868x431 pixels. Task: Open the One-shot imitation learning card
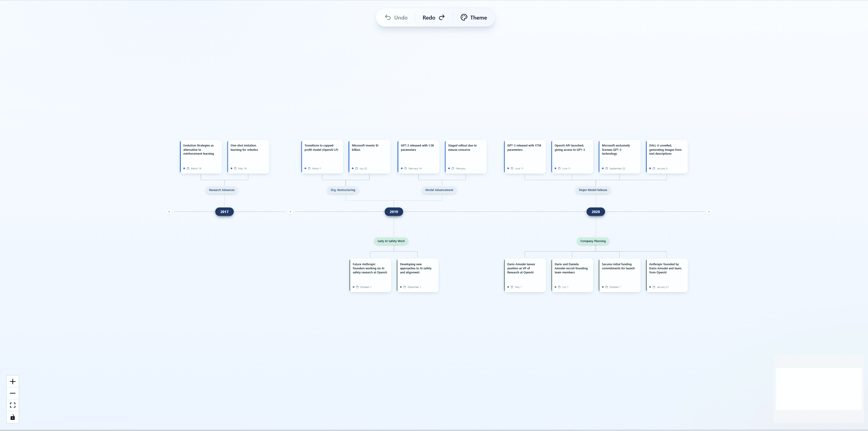click(248, 157)
